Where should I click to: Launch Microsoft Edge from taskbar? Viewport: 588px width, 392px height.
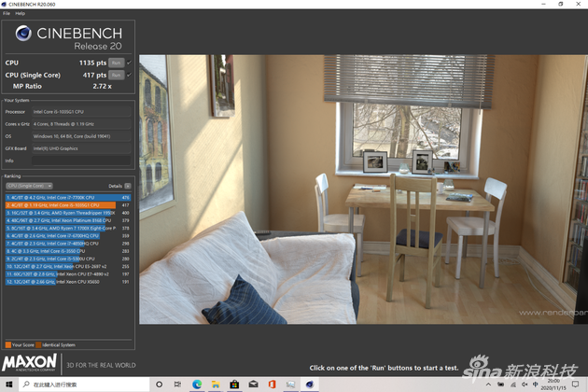tap(197, 385)
